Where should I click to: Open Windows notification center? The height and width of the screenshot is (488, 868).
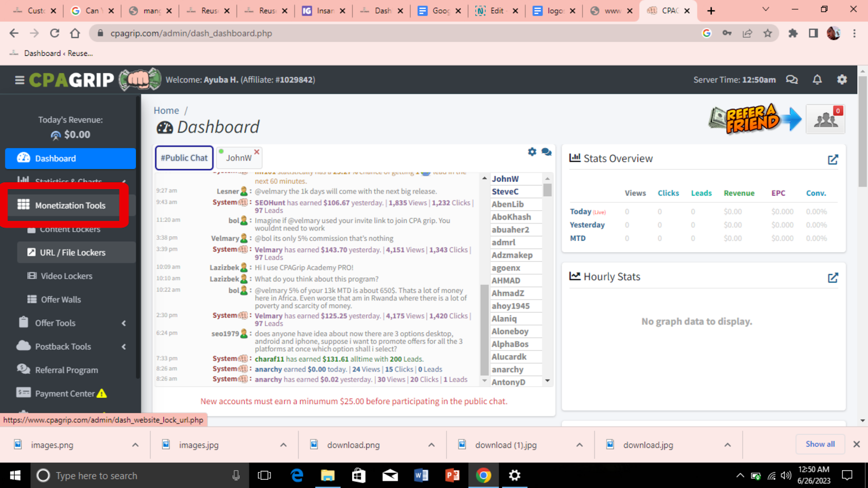(847, 476)
